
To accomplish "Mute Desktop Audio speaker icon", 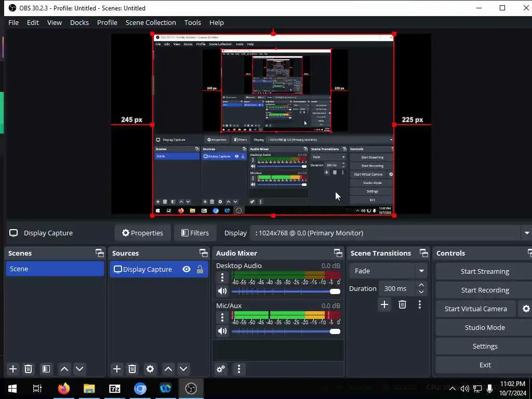I will tap(222, 291).
